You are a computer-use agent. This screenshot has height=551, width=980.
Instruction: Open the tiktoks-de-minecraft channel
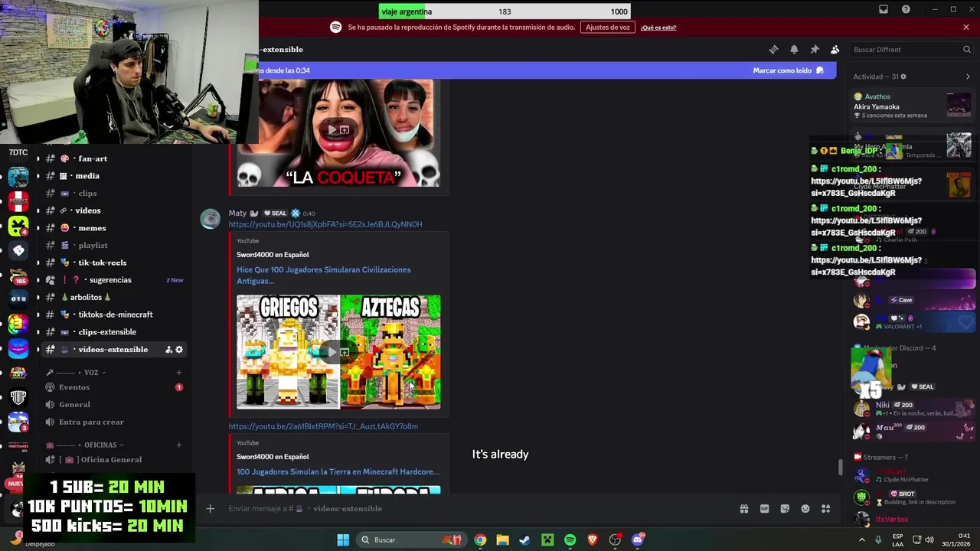pos(115,315)
